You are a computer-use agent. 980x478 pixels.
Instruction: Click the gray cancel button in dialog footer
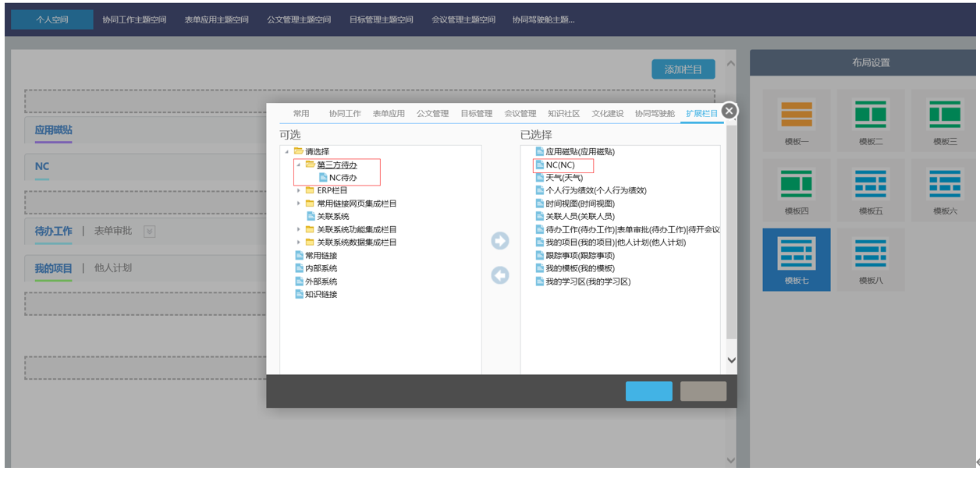click(703, 391)
